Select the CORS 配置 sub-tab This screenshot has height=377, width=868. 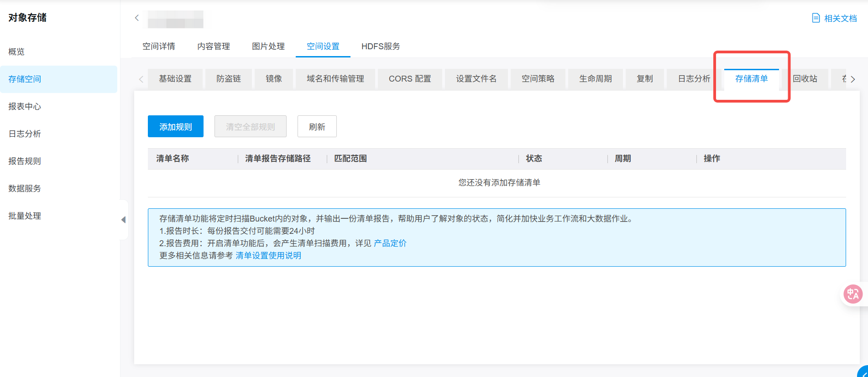[409, 79]
